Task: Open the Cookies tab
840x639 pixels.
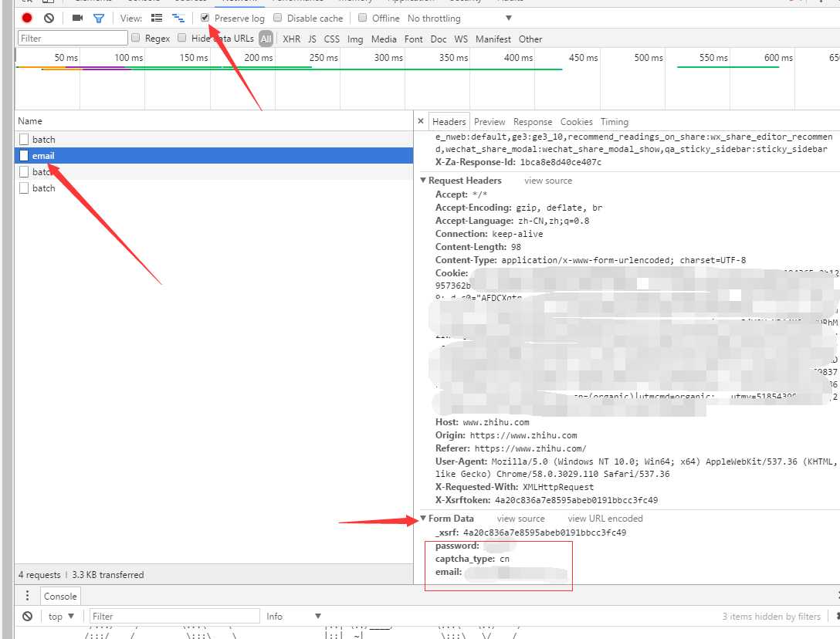Action: click(577, 122)
